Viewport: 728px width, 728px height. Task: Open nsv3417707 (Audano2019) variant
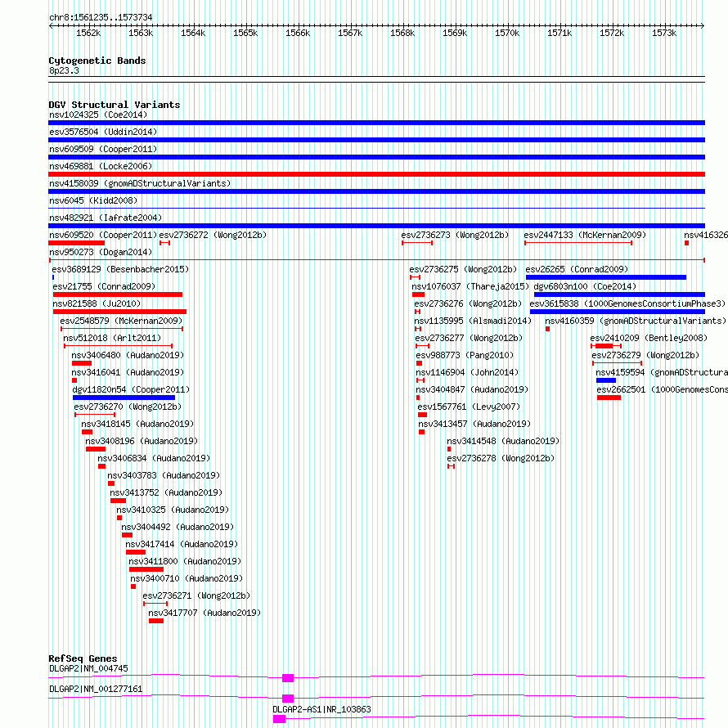204,613
